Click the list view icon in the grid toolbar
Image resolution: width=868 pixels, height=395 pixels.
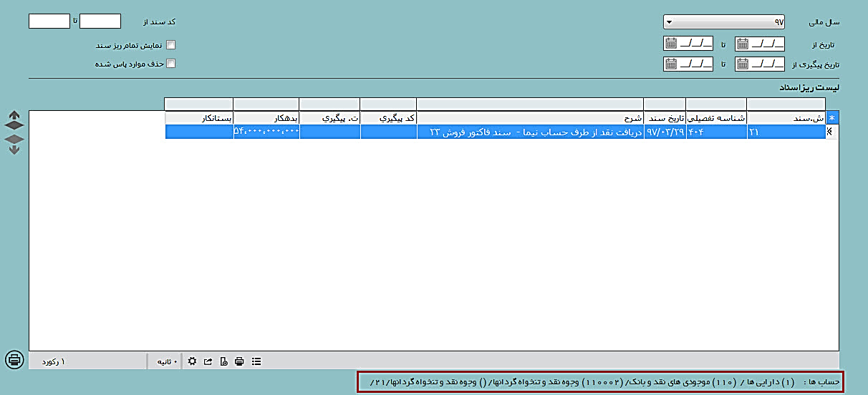(256, 361)
